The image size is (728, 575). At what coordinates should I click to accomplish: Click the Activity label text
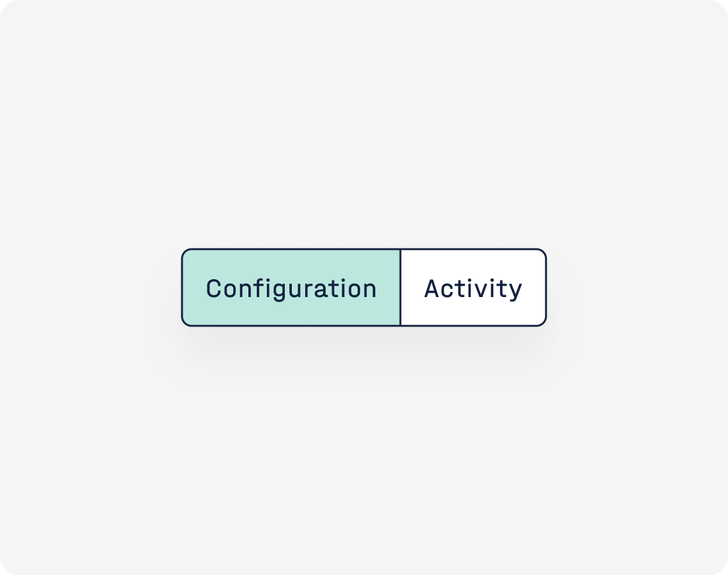[473, 289]
